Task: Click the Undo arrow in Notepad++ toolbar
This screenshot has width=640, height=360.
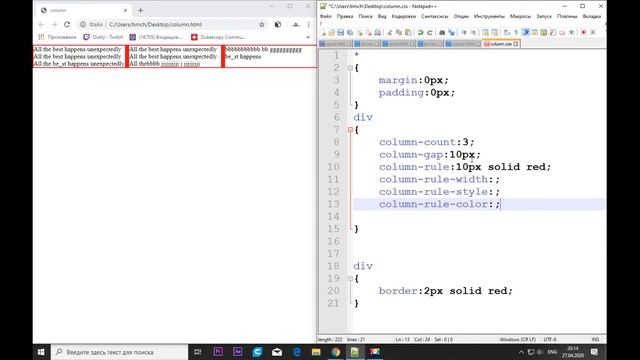Action: 420,33
